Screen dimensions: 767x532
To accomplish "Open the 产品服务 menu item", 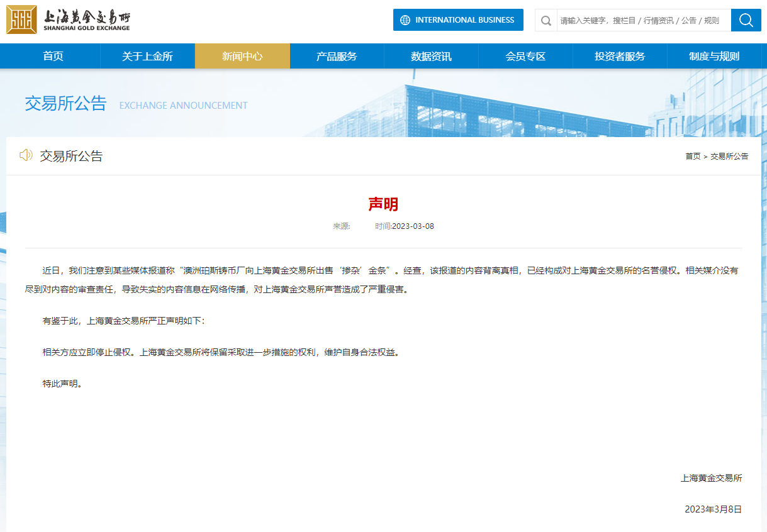I will coord(337,57).
